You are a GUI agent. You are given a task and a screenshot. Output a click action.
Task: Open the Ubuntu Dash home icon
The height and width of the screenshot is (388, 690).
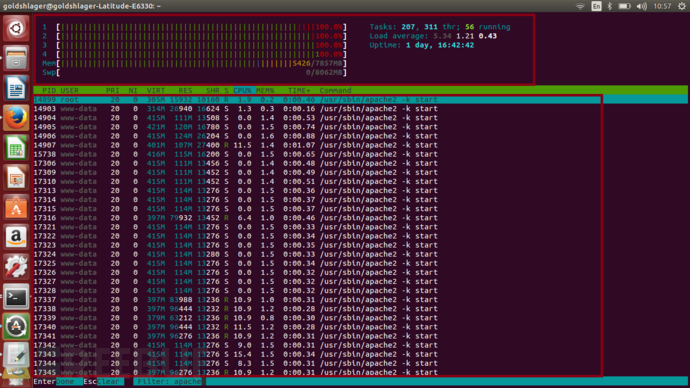coord(16,29)
